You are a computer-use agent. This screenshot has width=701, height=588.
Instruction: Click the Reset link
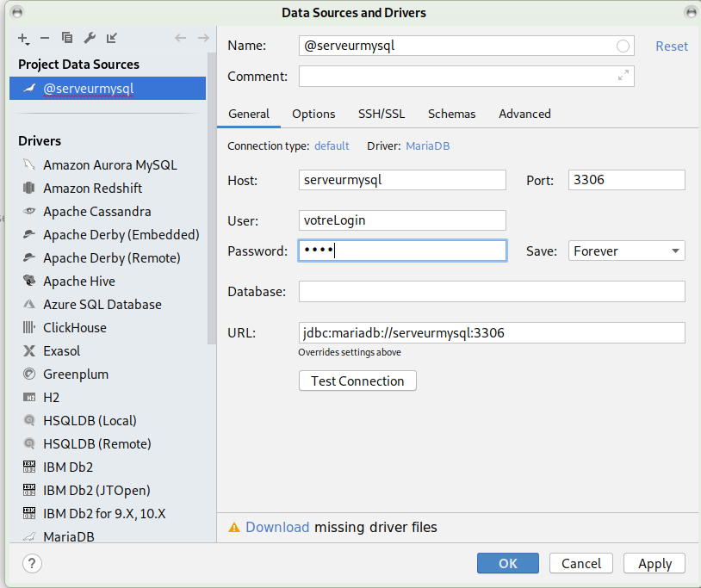672,46
